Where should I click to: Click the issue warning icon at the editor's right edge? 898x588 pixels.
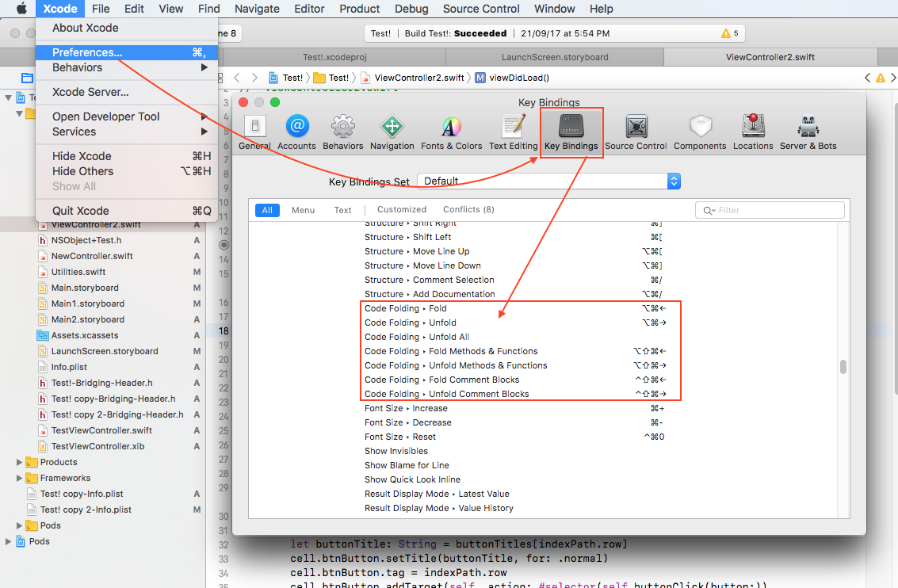(881, 78)
